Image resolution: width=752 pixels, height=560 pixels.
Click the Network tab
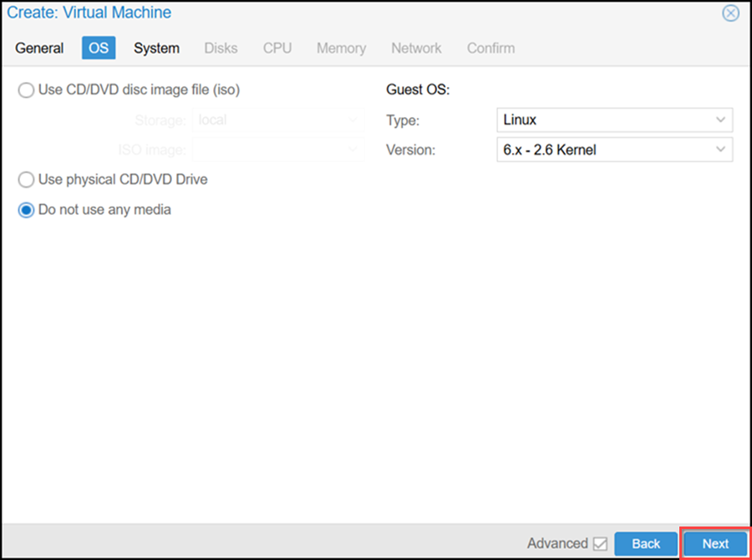pos(416,48)
